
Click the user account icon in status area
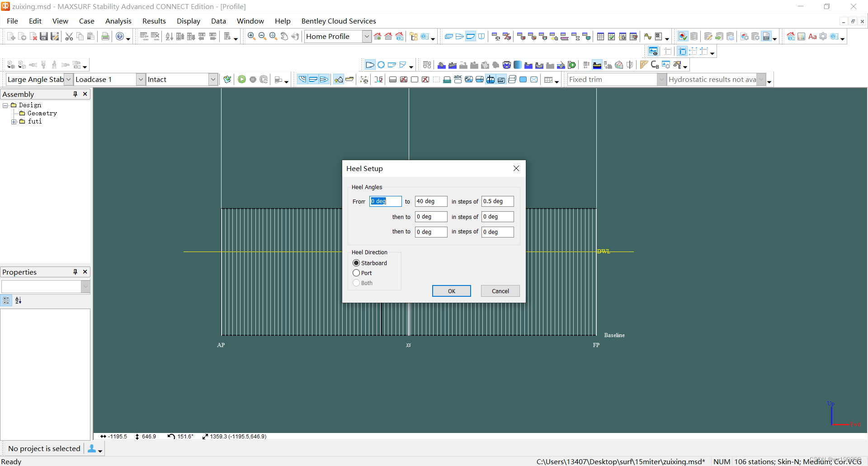click(x=92, y=448)
